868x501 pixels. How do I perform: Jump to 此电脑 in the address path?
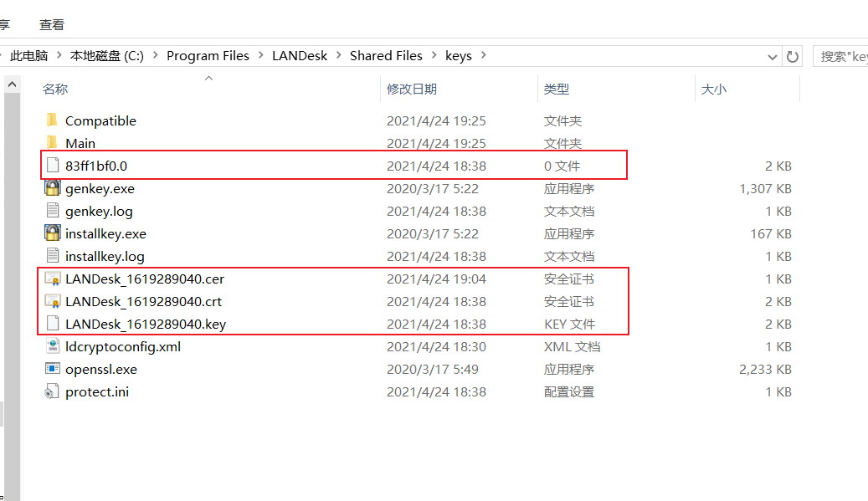coord(28,56)
